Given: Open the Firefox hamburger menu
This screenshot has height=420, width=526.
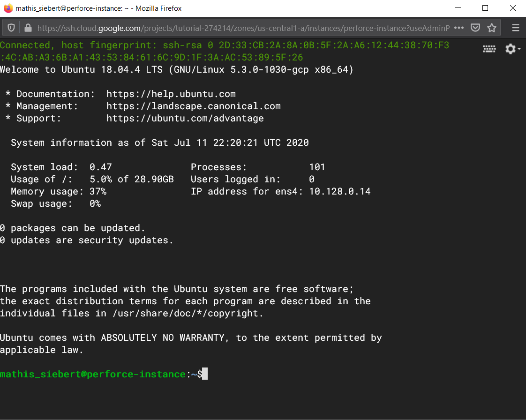Looking at the screenshot, I should tap(516, 28).
